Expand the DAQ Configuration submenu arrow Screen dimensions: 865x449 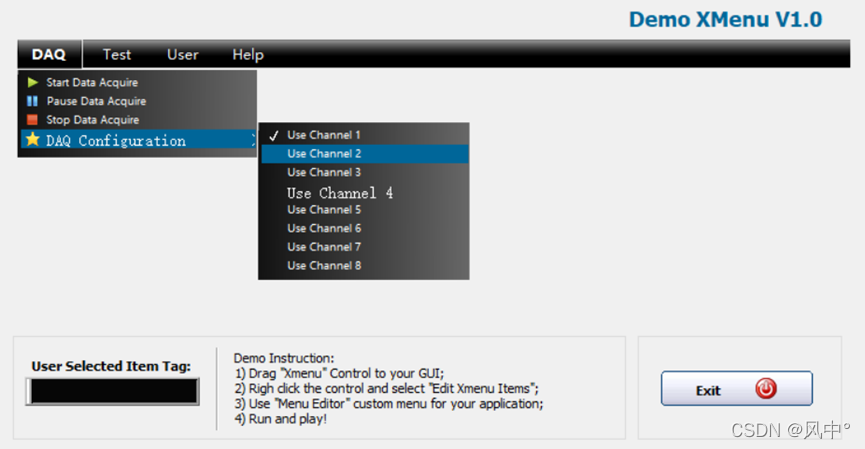(x=253, y=140)
